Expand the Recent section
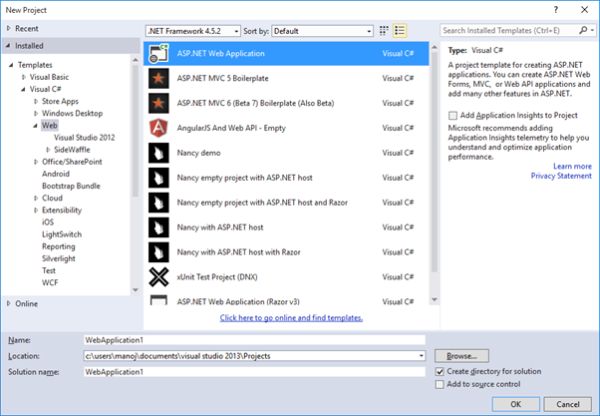This screenshot has height=416, width=600. point(9,29)
